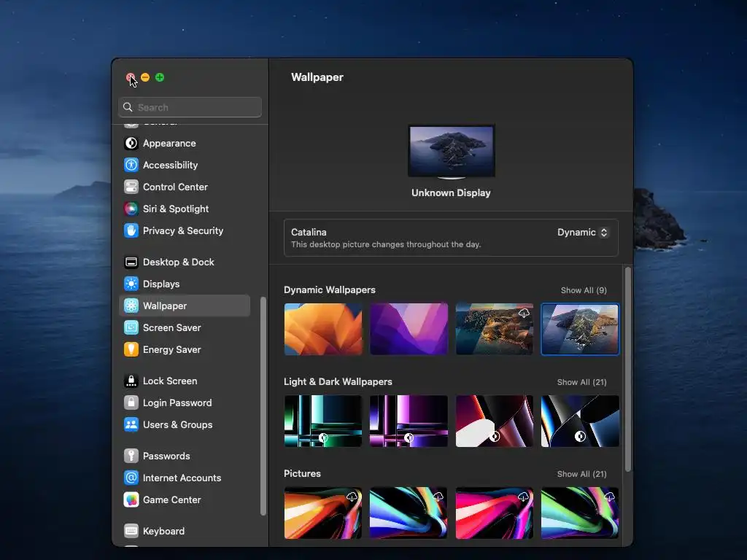Click the Accessibility icon in sidebar
Image resolution: width=747 pixels, height=560 pixels.
pos(131,166)
